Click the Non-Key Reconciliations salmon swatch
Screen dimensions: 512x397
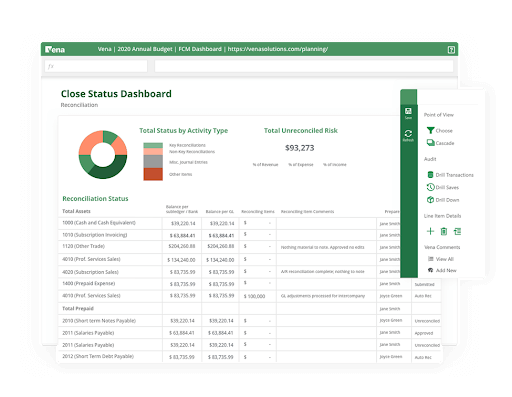point(153,152)
